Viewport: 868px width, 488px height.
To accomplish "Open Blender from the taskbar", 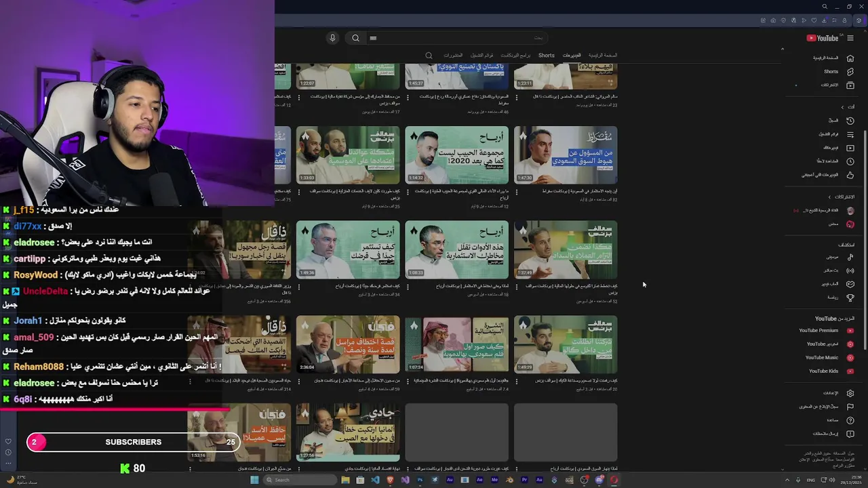I will [509, 480].
